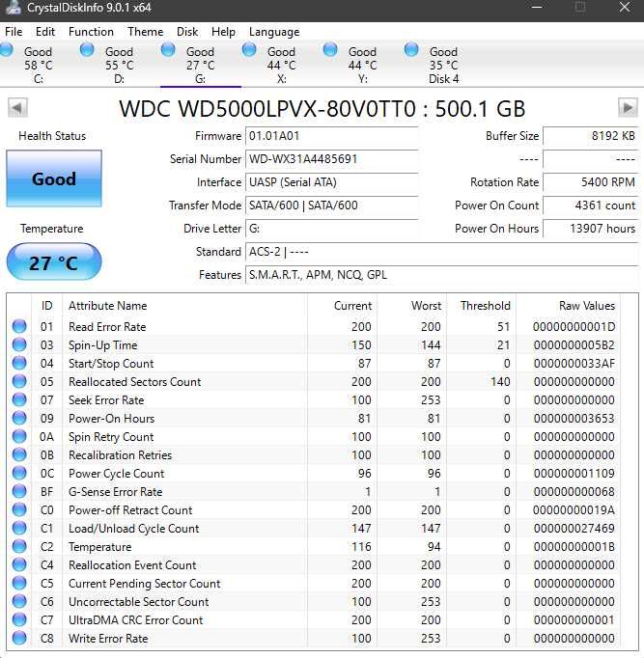Click status orb for Seek Error Rate

click(19, 399)
